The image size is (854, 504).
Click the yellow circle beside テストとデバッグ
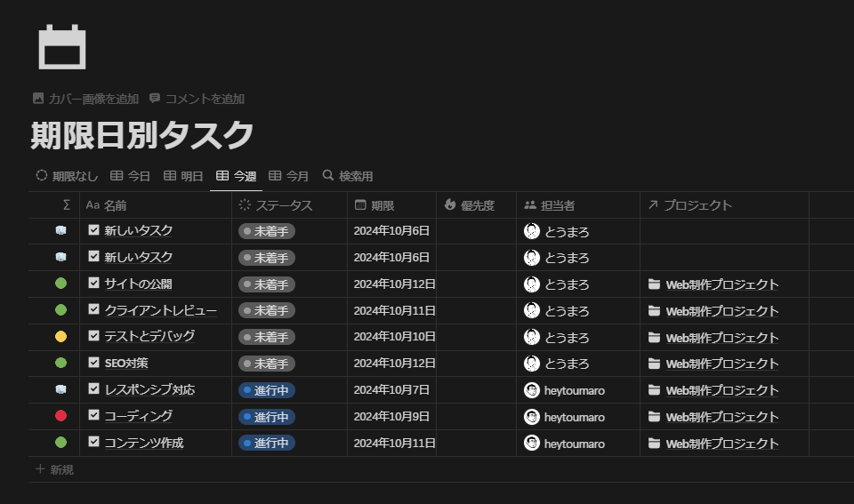(60, 337)
